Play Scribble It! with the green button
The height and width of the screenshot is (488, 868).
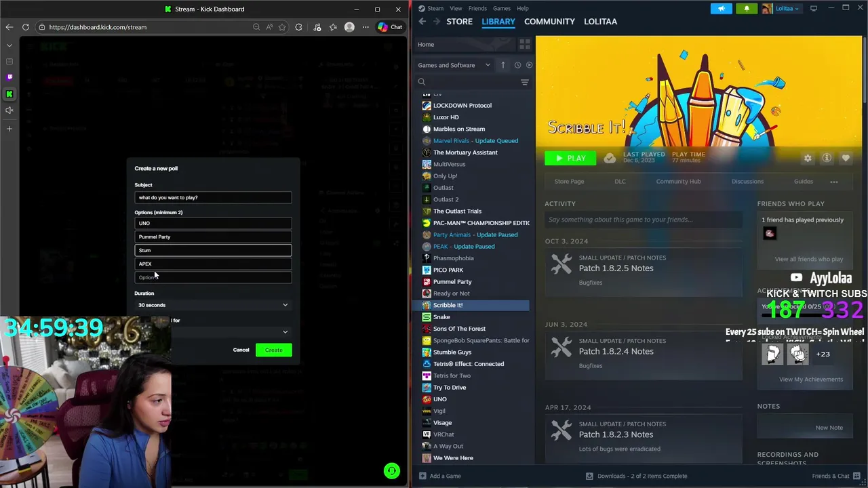tap(570, 158)
